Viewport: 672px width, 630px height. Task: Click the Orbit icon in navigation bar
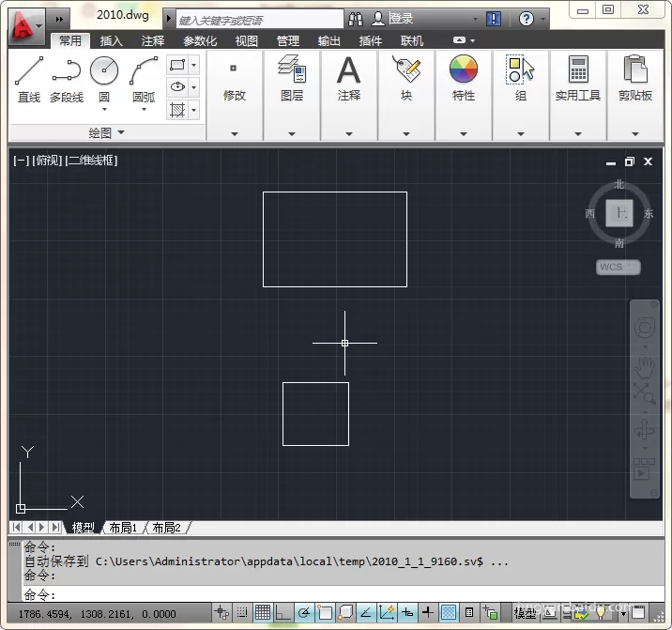point(644,430)
